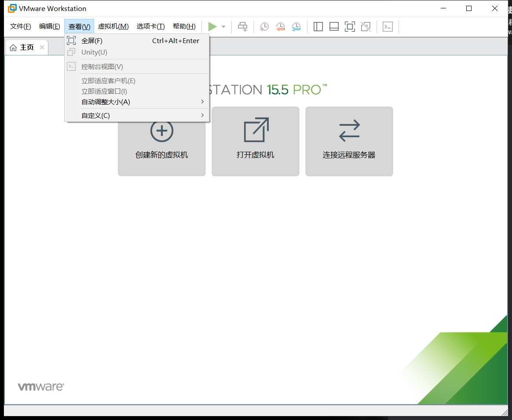
Task: Expand the 自定义 submenu
Action: pyautogui.click(x=95, y=115)
